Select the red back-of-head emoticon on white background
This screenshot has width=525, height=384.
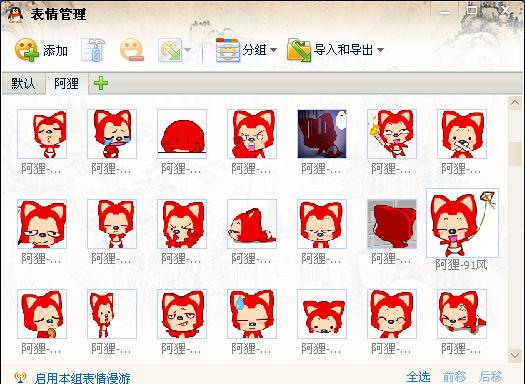click(x=182, y=134)
